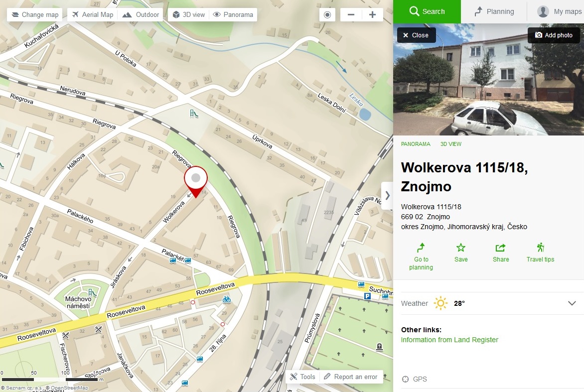Screen dimensions: 584x392
Task: Save this place with the star icon
Action: [x=461, y=253]
